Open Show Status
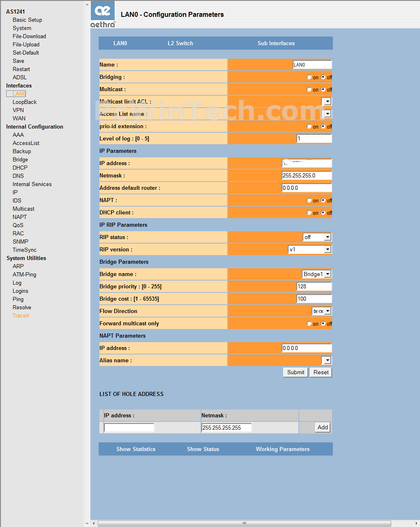 click(203, 449)
